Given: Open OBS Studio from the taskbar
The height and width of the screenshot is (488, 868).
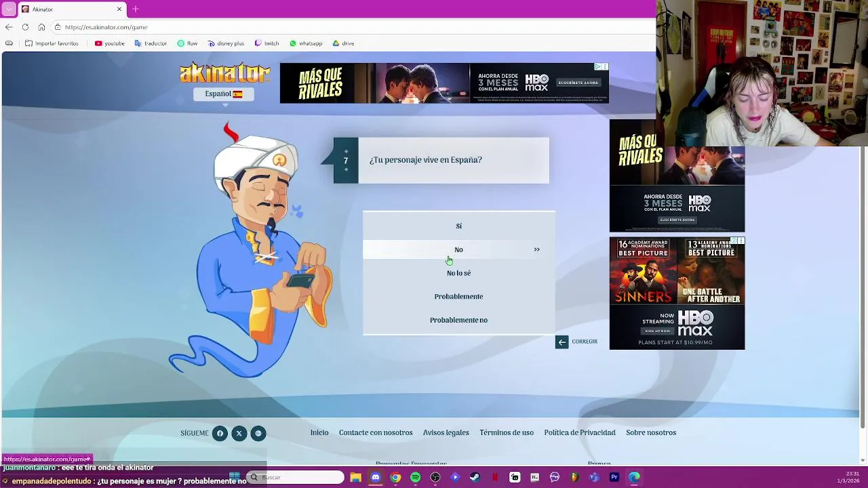Looking at the screenshot, I should 435,477.
